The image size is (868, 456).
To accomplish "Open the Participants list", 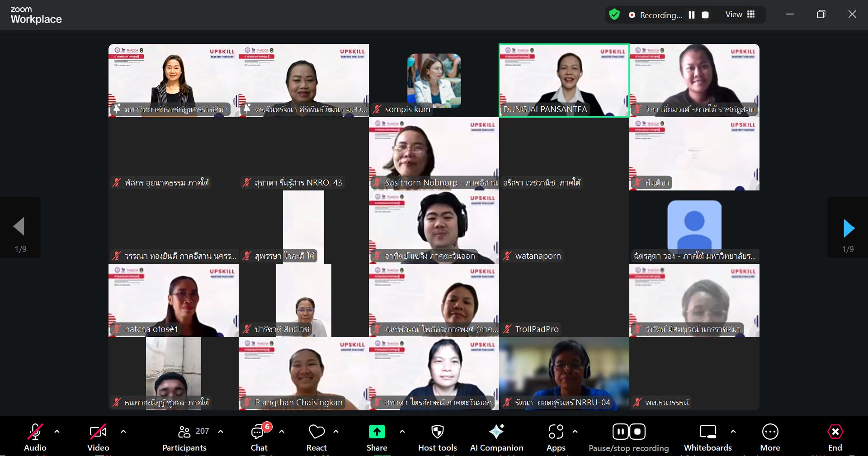I will pos(184,433).
